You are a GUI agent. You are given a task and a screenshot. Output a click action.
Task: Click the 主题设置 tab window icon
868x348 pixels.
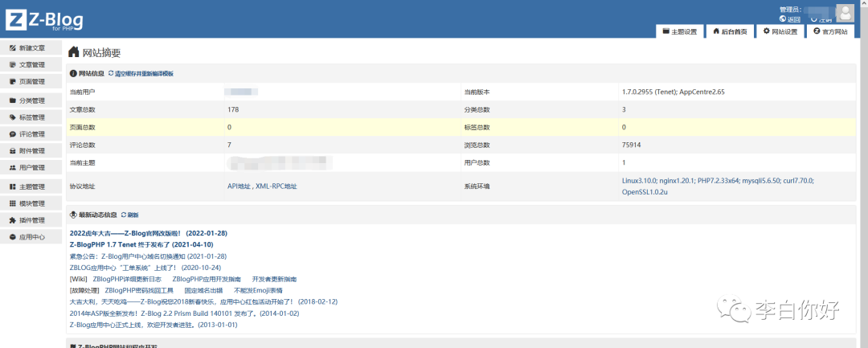click(x=666, y=31)
